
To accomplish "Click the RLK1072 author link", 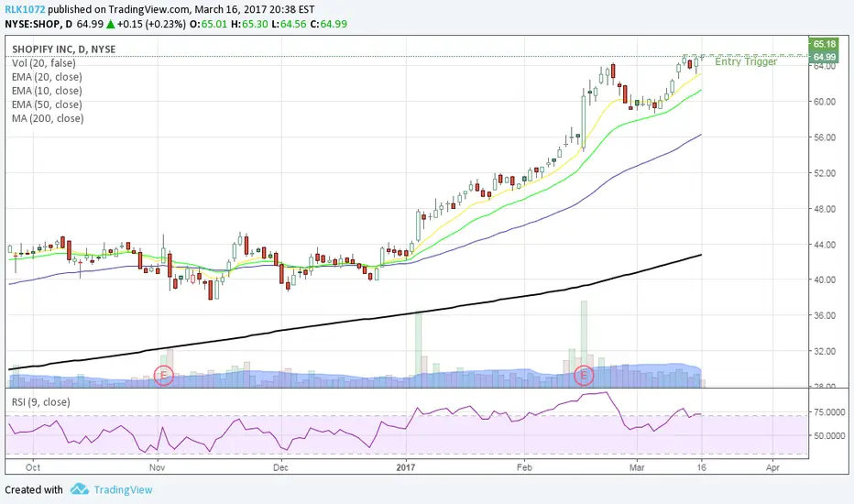I will click(x=25, y=9).
